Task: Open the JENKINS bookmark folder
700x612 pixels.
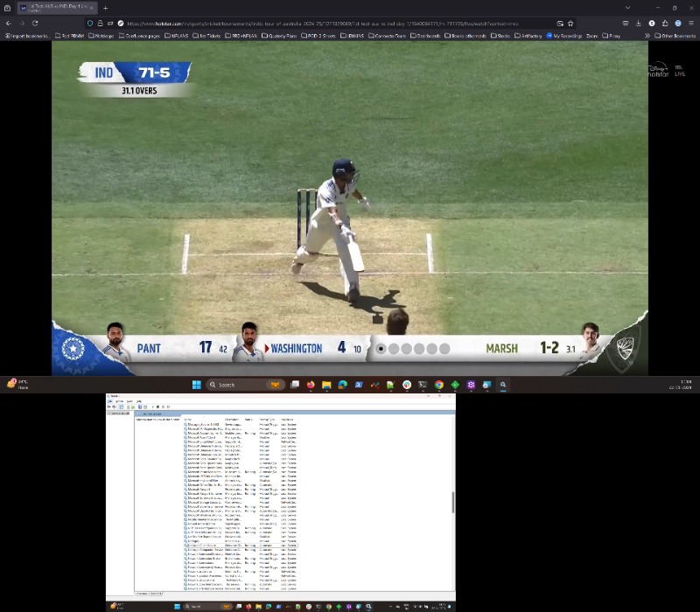Action: [351, 36]
